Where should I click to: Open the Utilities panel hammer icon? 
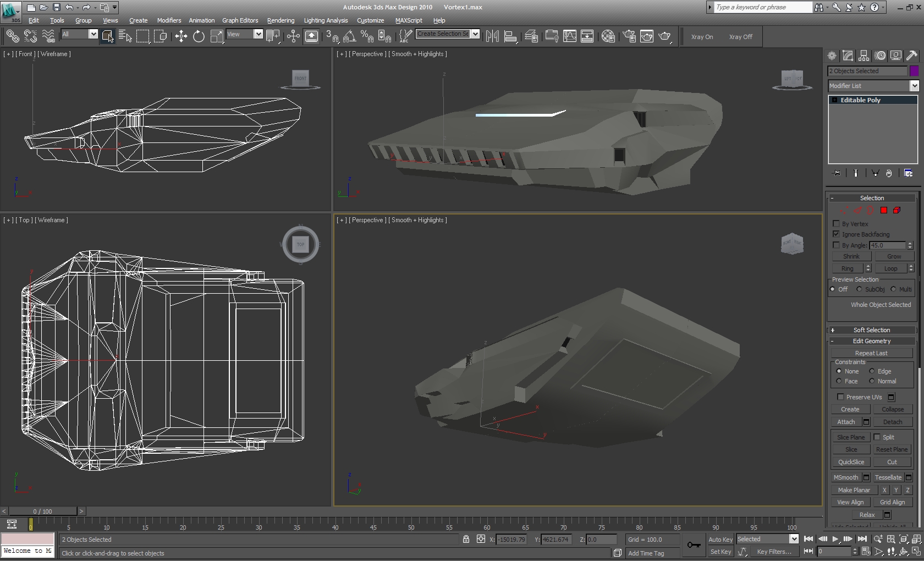pyautogui.click(x=911, y=56)
